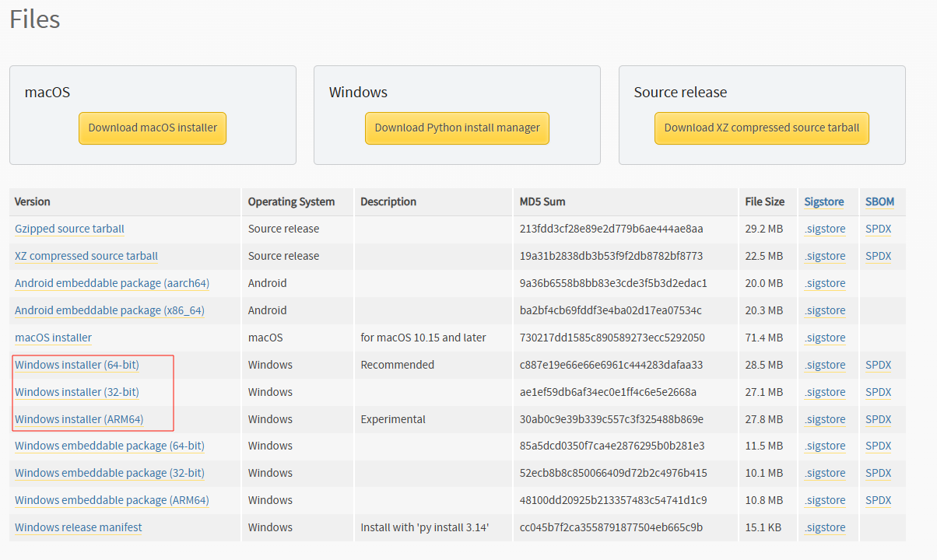Choose the Windows installer (32-bit) link

point(77,392)
